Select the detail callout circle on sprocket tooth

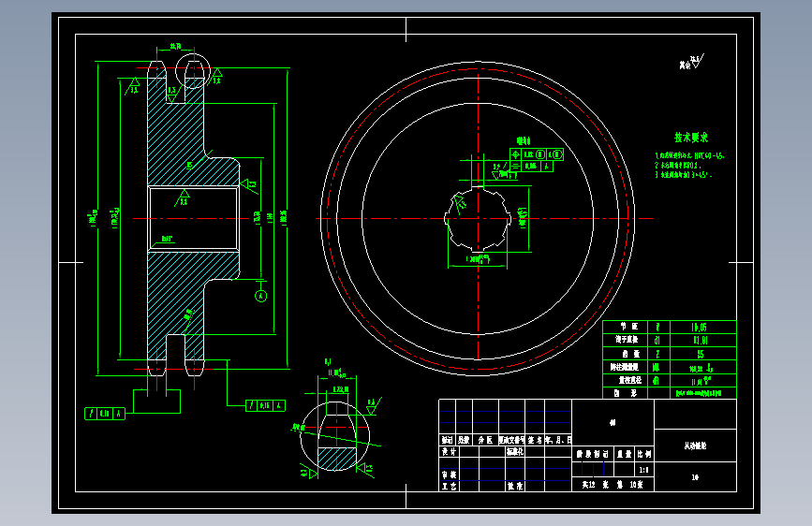(193, 71)
